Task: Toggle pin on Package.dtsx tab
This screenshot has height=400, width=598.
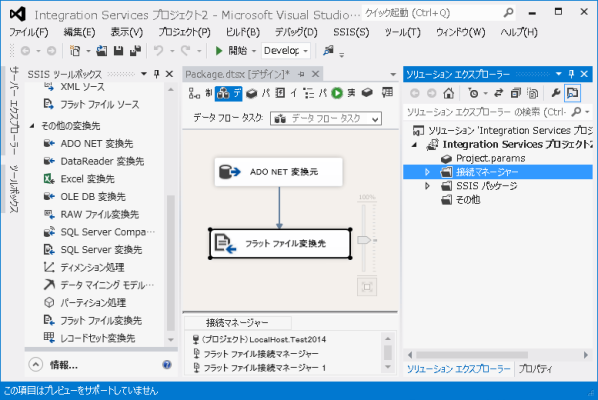Action: (x=301, y=74)
